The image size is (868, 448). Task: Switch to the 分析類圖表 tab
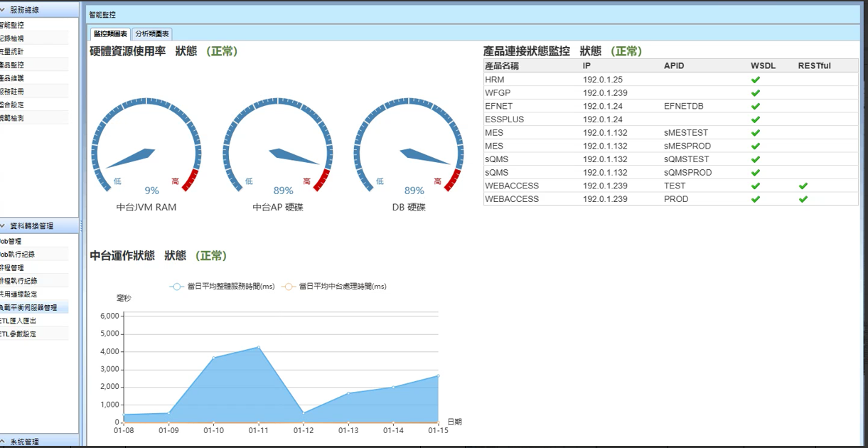point(152,33)
